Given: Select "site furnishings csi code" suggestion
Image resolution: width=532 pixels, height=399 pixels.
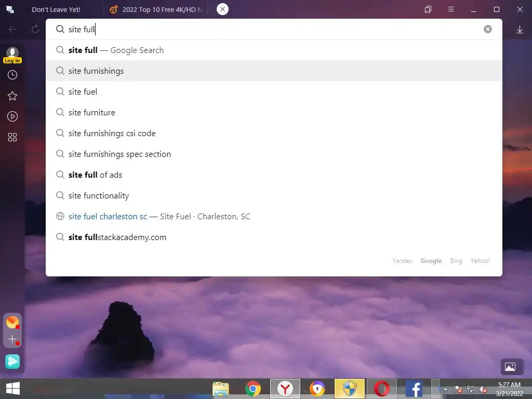Looking at the screenshot, I should (274, 134).
